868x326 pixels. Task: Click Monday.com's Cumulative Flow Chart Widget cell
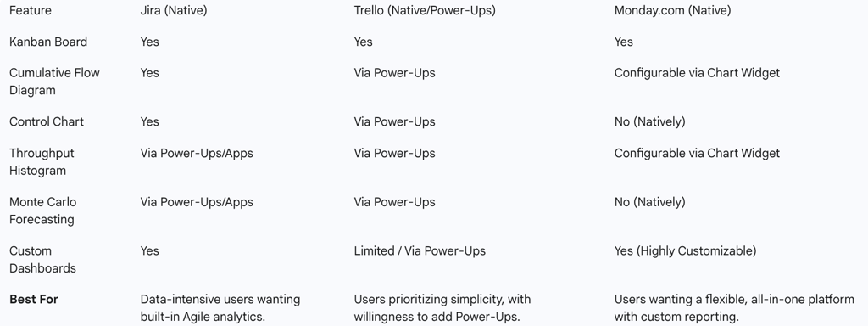697,73
